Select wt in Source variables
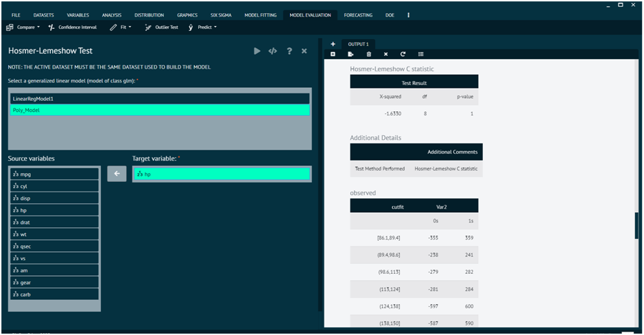The height and width of the screenshot is (335, 644). pos(55,234)
